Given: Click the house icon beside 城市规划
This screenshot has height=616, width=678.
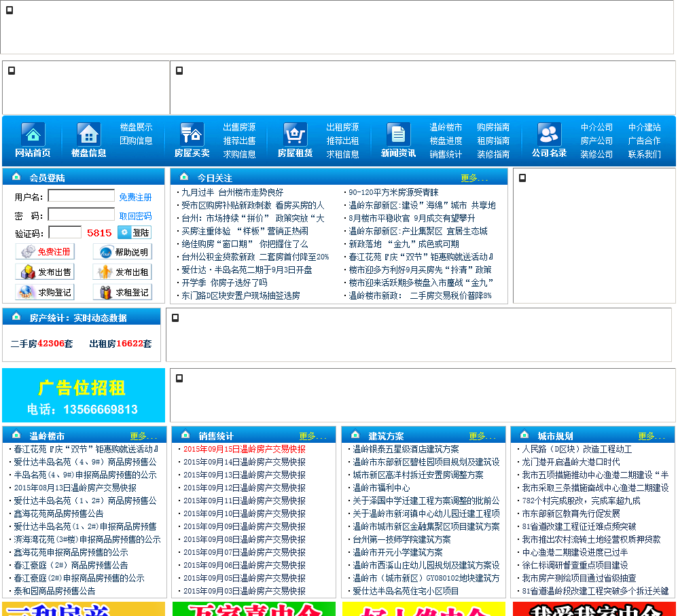Looking at the screenshot, I should (524, 435).
